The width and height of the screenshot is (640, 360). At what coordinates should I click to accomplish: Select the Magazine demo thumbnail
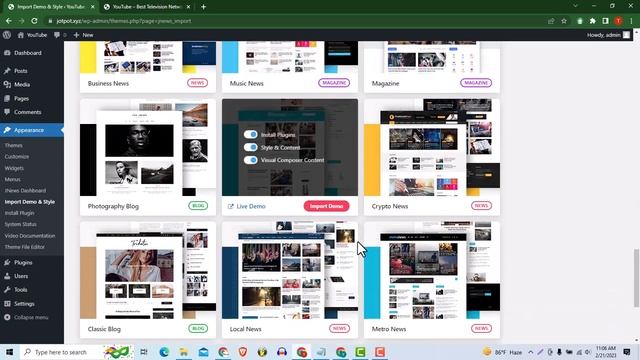pos(432,57)
